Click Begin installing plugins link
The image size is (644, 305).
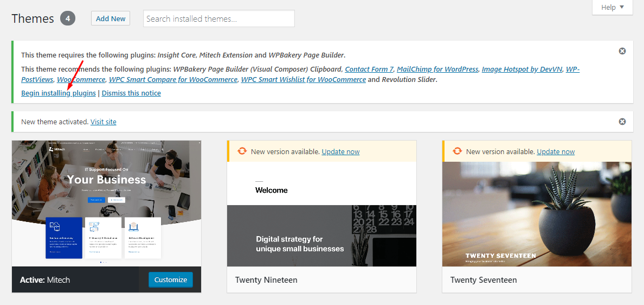[59, 93]
